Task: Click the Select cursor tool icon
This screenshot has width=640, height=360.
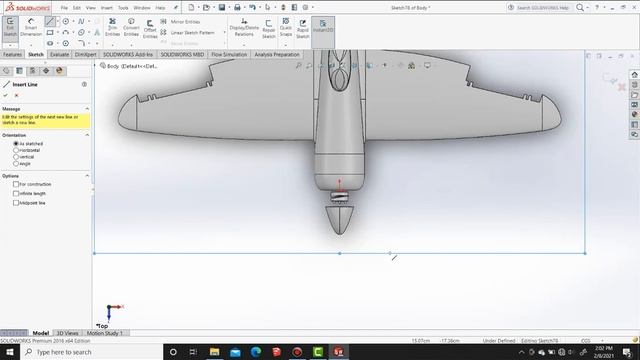Action: pos(267,7)
